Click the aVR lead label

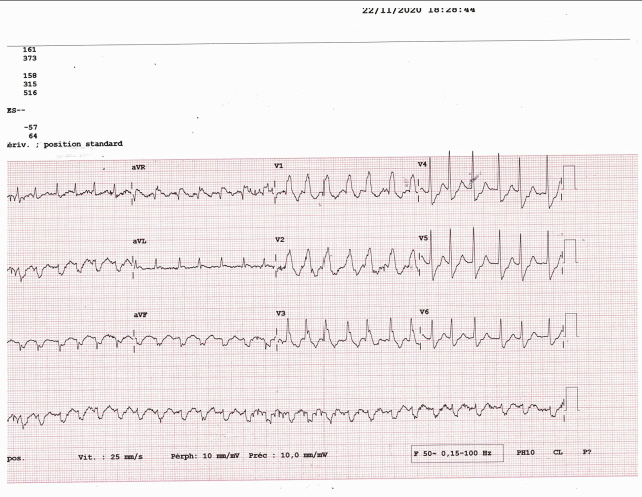(x=138, y=167)
